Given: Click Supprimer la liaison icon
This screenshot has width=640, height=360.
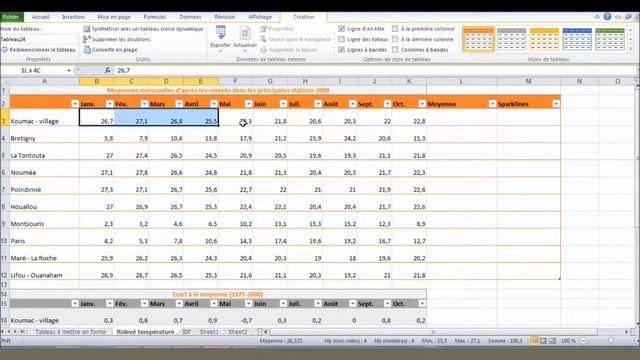Looking at the screenshot, I should pyautogui.click(x=264, y=50).
